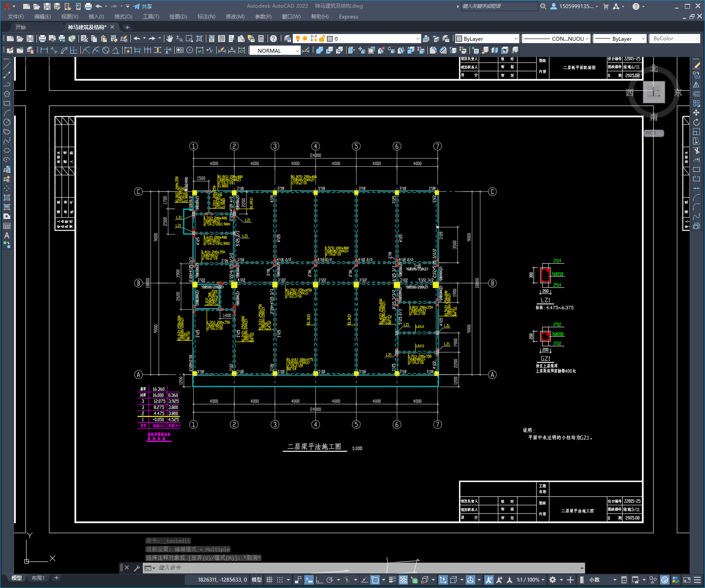Click layer 0 color swatch
705x588 pixels.
coord(330,39)
